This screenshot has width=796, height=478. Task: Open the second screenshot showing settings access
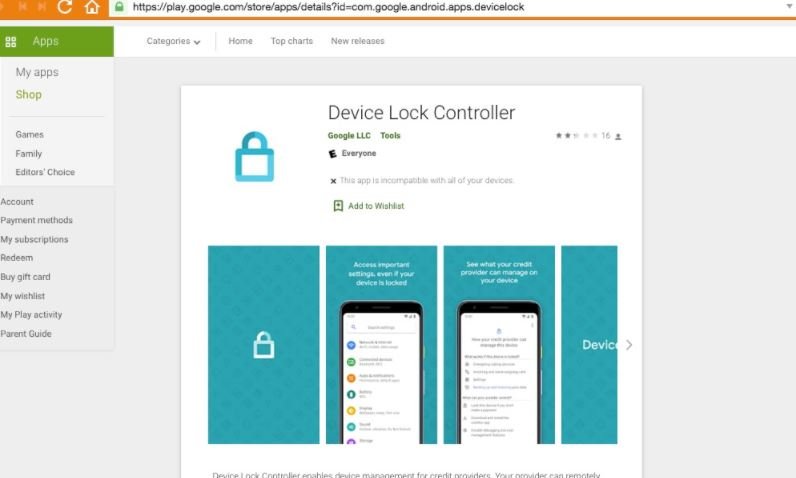click(x=381, y=345)
